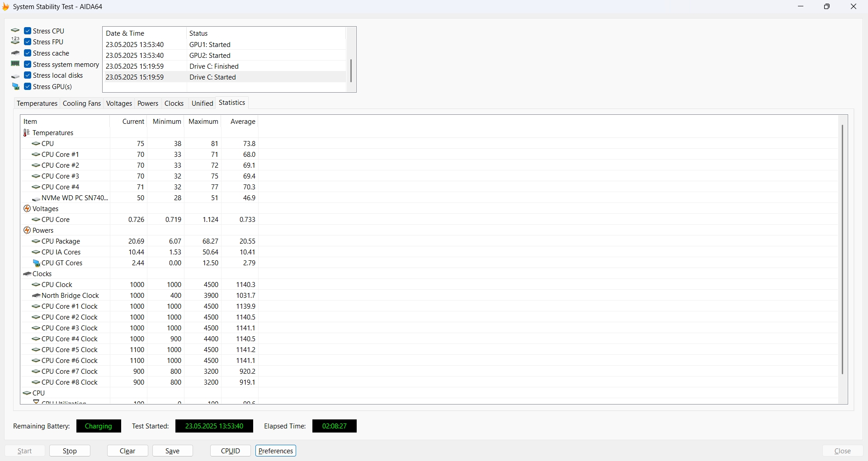Click the CPU Core #4 temperature icon
The image size is (868, 461).
(37, 188)
